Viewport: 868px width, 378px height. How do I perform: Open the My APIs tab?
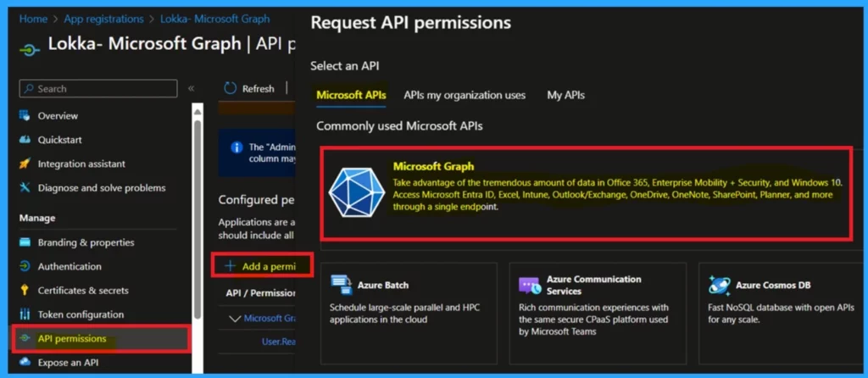click(x=565, y=95)
